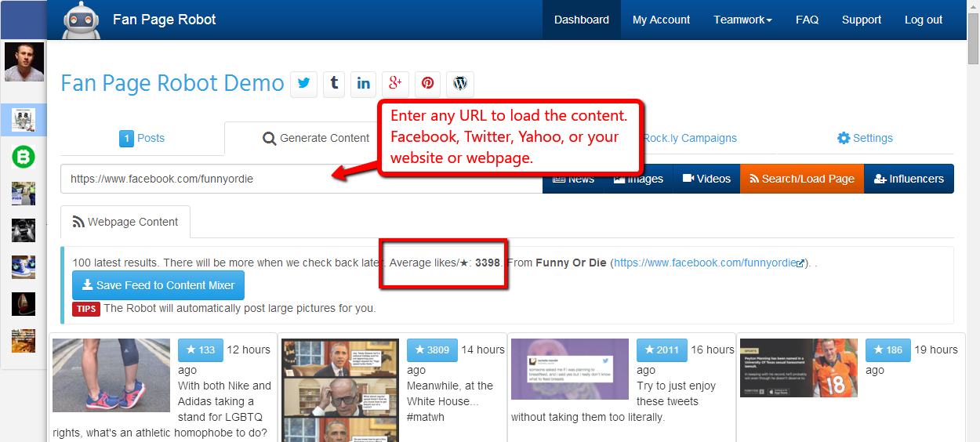Click the Images search button
Screen dimensions: 980x442
(x=638, y=179)
